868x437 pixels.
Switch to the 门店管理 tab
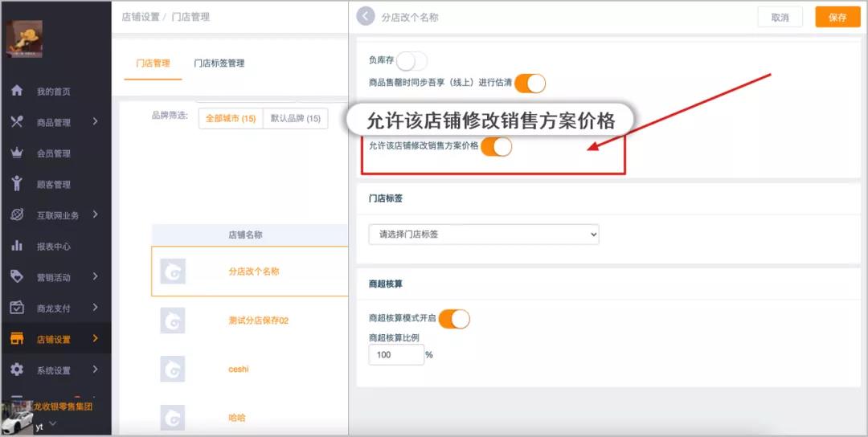(153, 63)
